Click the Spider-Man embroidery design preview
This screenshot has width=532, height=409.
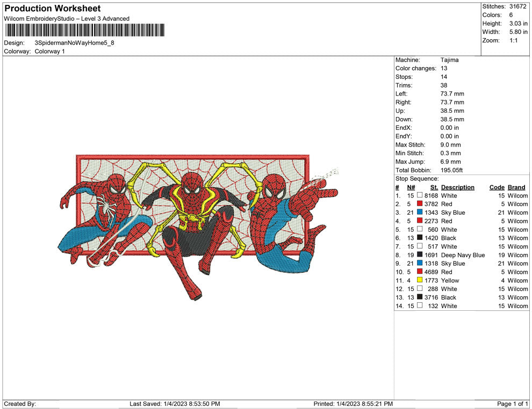(198, 227)
